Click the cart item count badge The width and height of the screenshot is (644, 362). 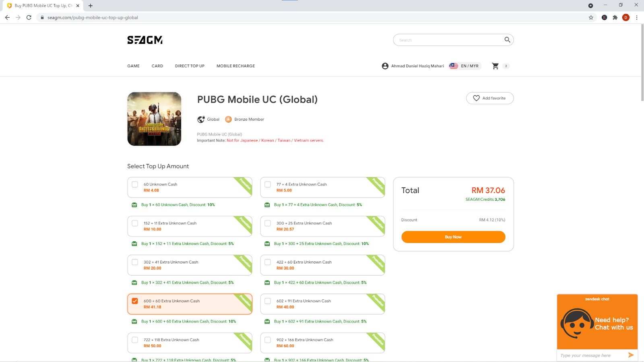pyautogui.click(x=506, y=66)
